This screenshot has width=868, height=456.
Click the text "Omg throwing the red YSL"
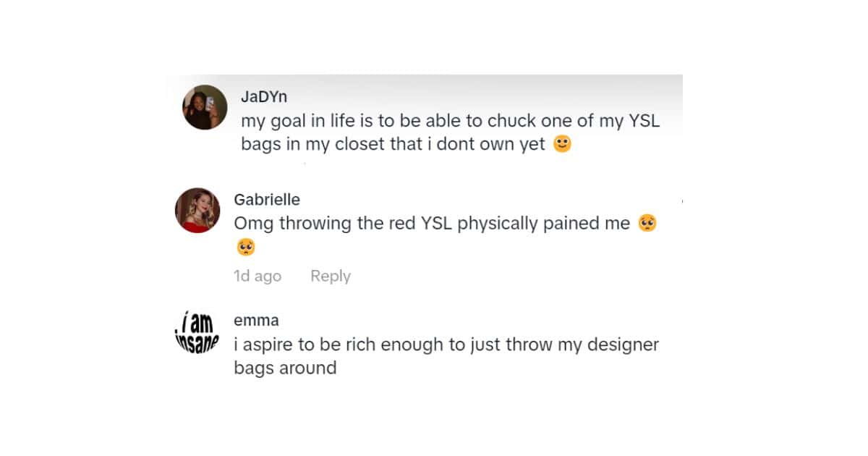344,224
